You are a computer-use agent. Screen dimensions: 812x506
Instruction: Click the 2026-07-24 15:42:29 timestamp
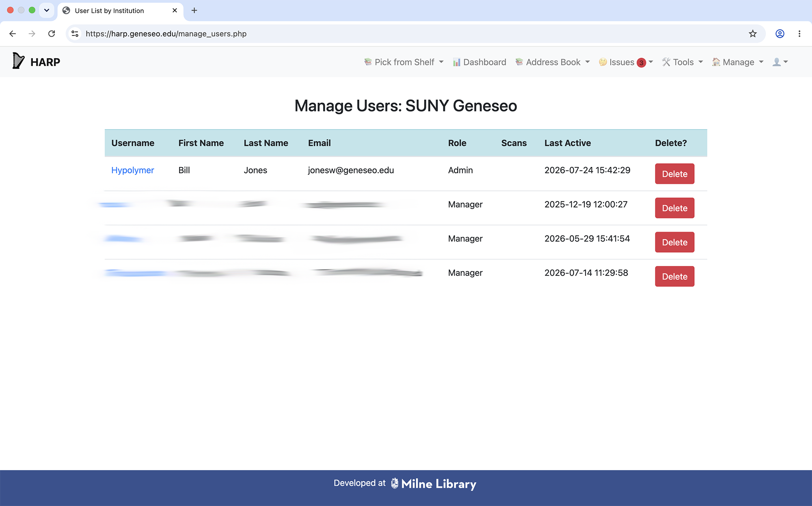587,170
